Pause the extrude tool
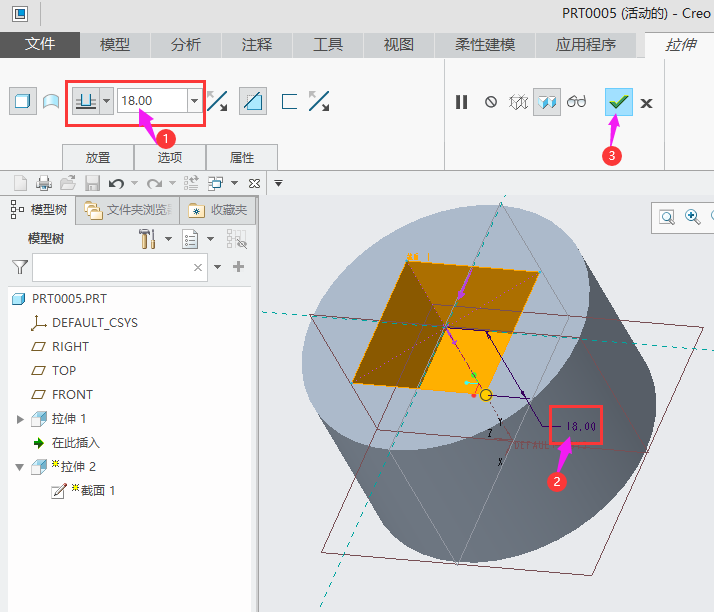The width and height of the screenshot is (714, 612). pyautogui.click(x=461, y=102)
